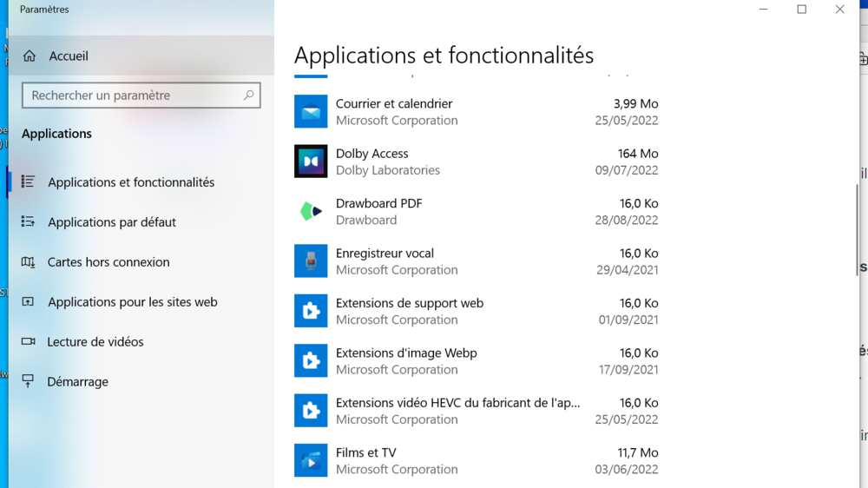Click the Courrier et calendrier mail icon

point(311,112)
